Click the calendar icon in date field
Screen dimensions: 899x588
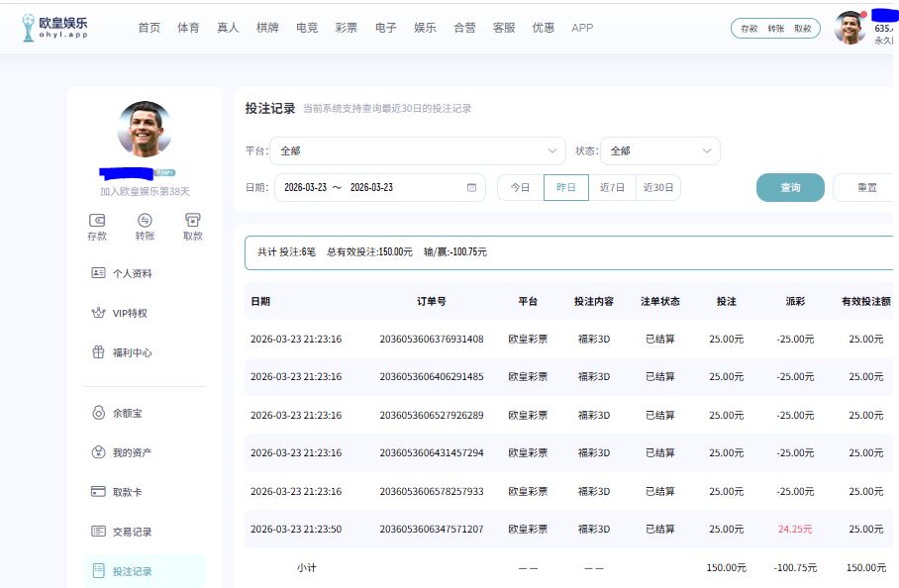tap(471, 187)
